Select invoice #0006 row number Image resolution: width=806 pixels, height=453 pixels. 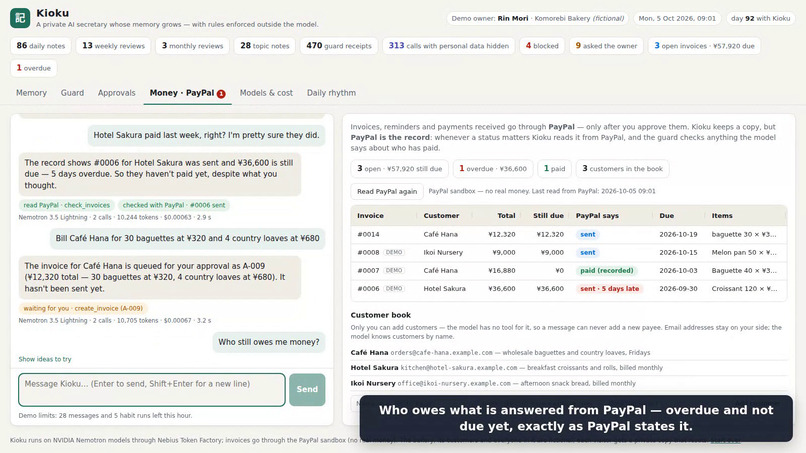(x=368, y=289)
